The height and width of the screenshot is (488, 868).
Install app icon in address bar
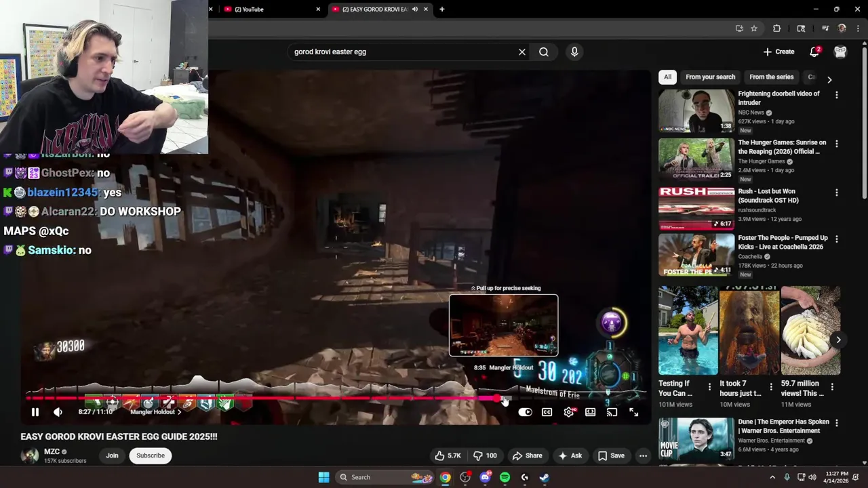[x=739, y=28]
